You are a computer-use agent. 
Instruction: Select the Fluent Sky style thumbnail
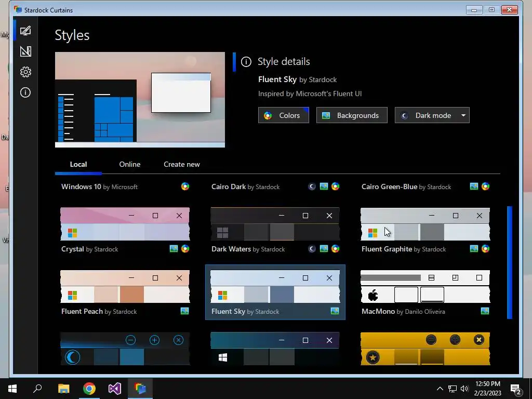(275, 286)
